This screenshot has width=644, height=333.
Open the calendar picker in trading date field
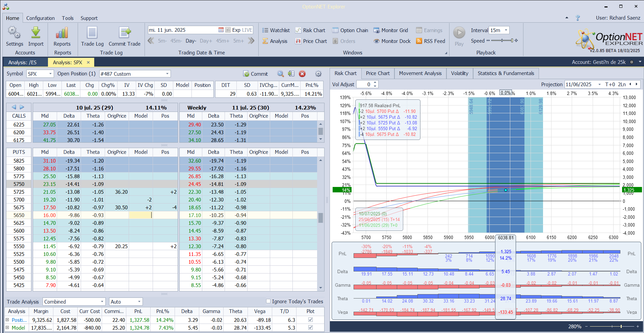[x=221, y=30]
